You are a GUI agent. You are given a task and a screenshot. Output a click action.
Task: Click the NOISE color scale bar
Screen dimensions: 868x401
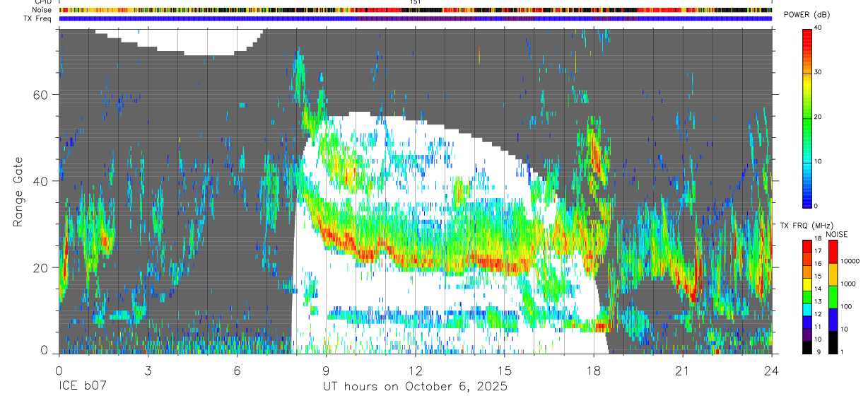[833, 296]
